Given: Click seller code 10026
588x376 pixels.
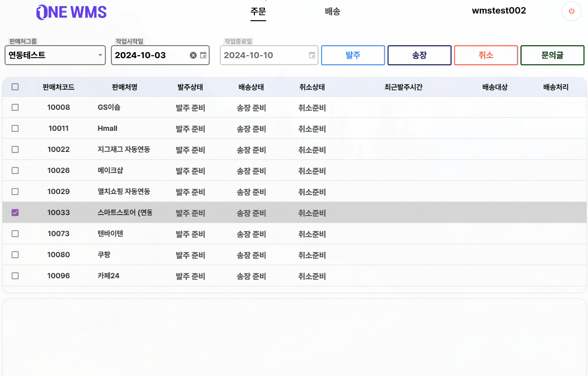Looking at the screenshot, I should tap(59, 170).
